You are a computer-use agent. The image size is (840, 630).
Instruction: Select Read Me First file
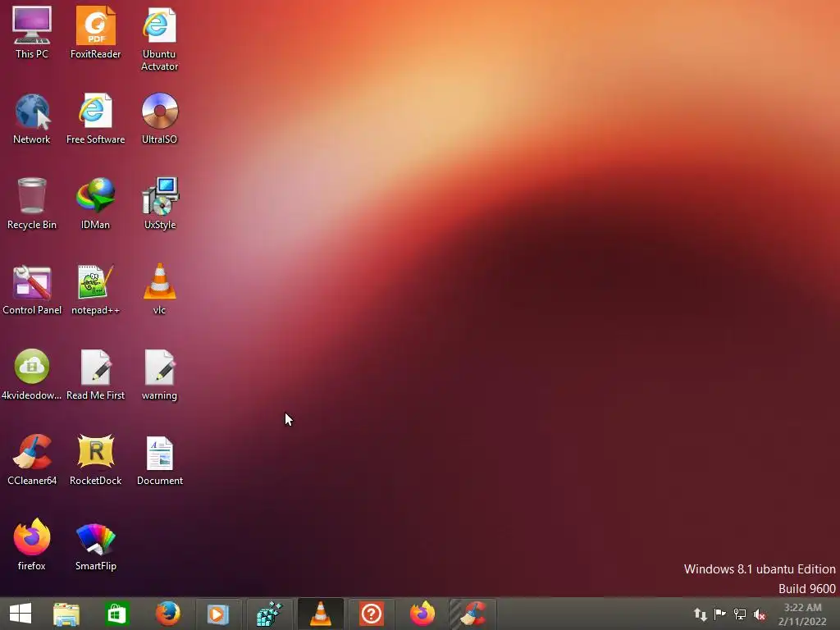pyautogui.click(x=95, y=374)
